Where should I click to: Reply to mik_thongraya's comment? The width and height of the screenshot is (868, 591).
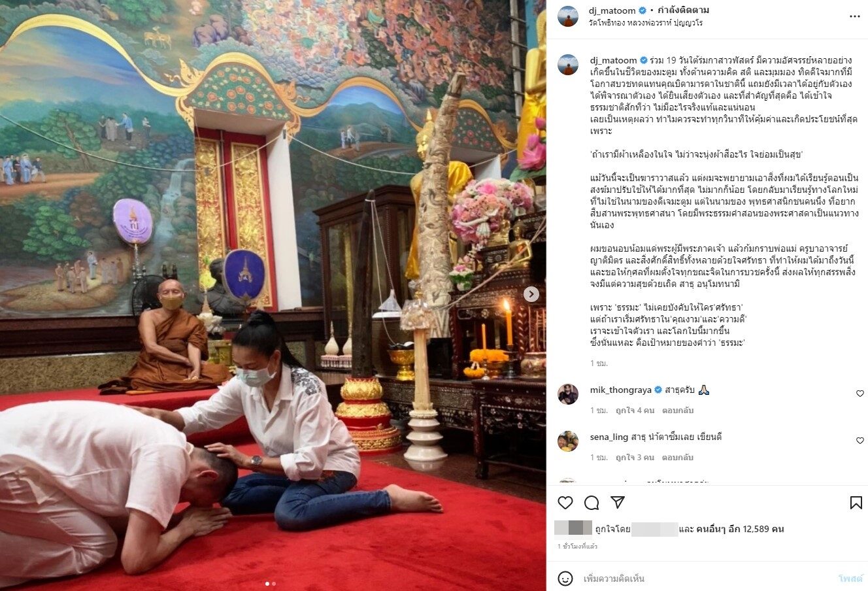click(678, 411)
